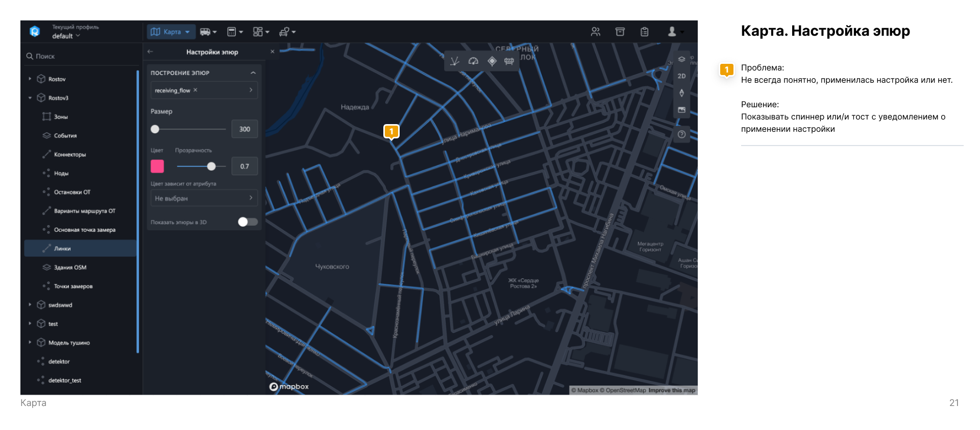
Task: Select the turn flows map tool
Action: pos(454,61)
